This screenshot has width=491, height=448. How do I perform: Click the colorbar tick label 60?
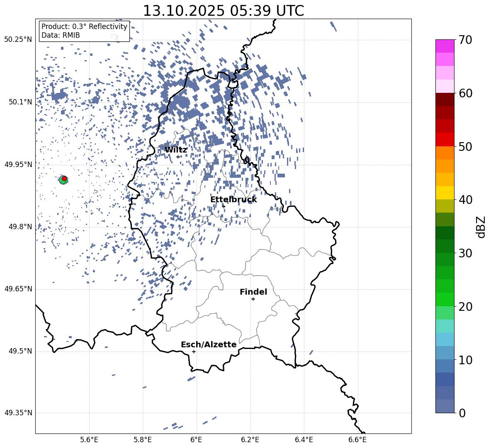pos(465,93)
